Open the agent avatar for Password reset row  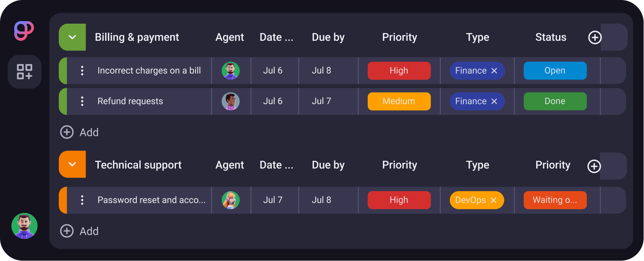(231, 200)
